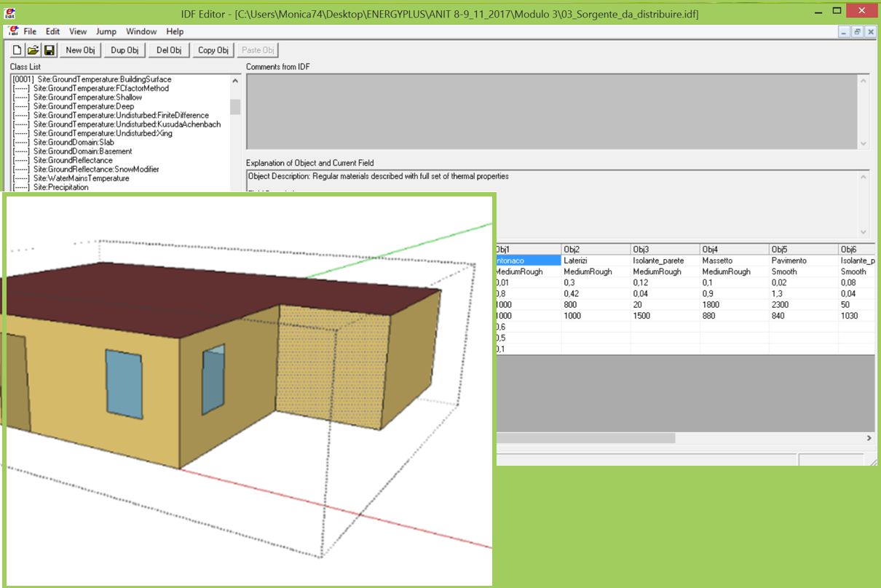The height and width of the screenshot is (588, 881).
Task: Select the Isolante_parete cell
Action: (665, 261)
